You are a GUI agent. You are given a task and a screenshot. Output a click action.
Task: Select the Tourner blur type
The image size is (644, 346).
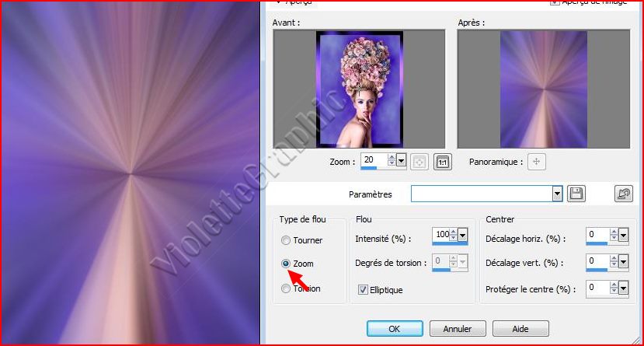(286, 241)
